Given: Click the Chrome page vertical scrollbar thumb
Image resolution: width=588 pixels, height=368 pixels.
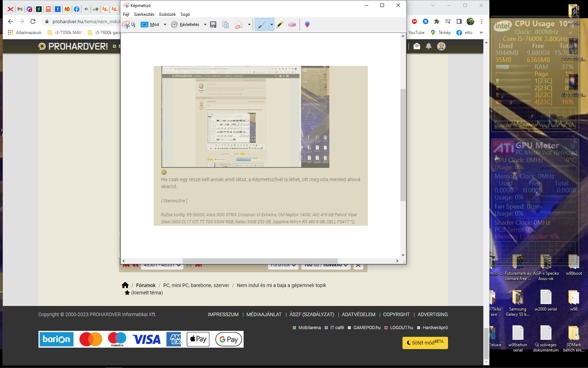Looking at the screenshot, I should tap(486, 344).
